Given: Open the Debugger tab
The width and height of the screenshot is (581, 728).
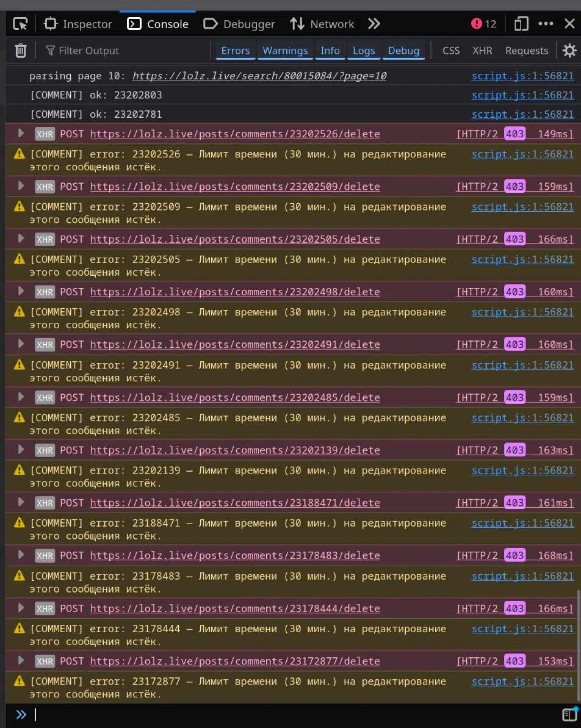Looking at the screenshot, I should click(239, 24).
